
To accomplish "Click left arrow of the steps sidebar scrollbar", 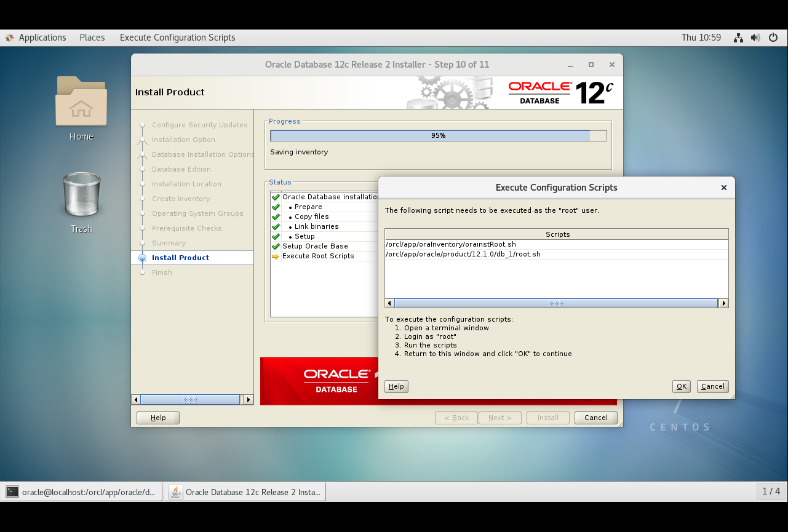I will click(136, 400).
